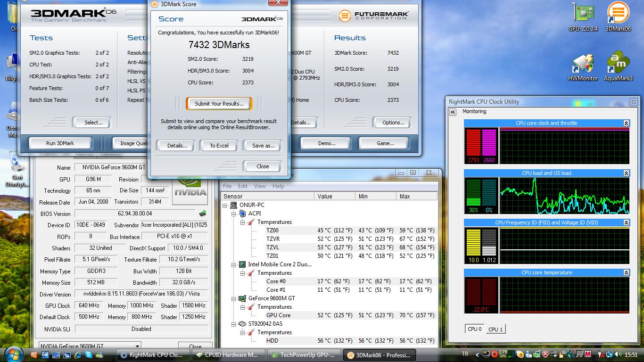Click the volume speaker tray icon
This screenshot has height=362, width=644.
(x=618, y=354)
